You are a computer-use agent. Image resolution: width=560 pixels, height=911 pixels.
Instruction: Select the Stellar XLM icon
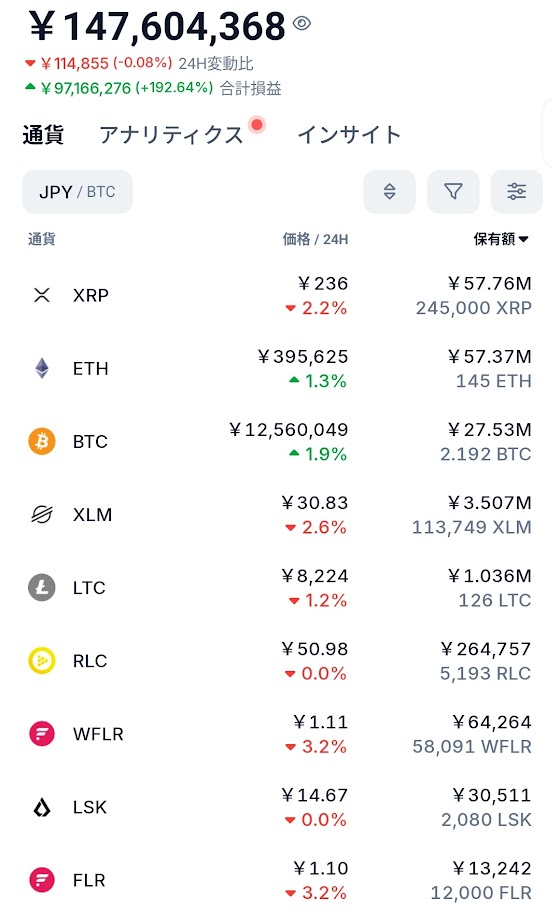click(42, 514)
